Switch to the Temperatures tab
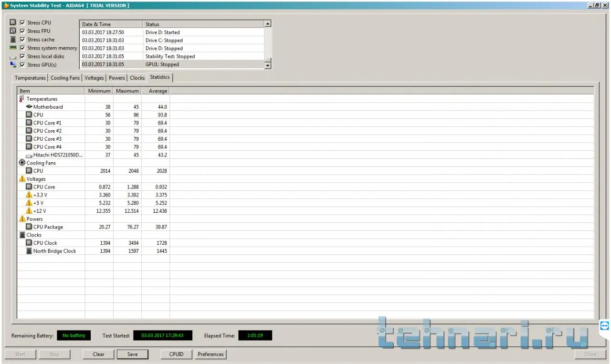The width and height of the screenshot is (611, 364). (30, 78)
